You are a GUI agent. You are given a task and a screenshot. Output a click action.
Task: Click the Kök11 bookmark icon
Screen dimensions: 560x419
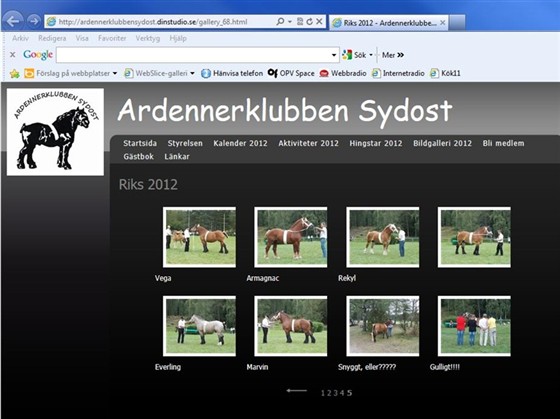434,73
